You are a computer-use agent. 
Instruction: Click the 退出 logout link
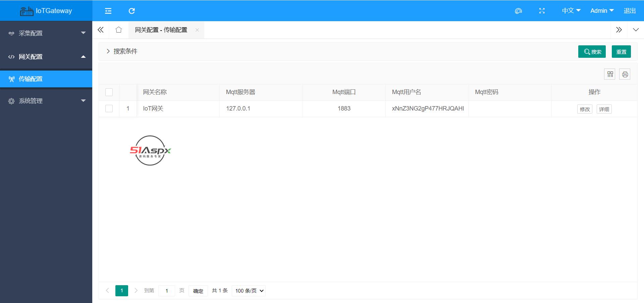(630, 11)
